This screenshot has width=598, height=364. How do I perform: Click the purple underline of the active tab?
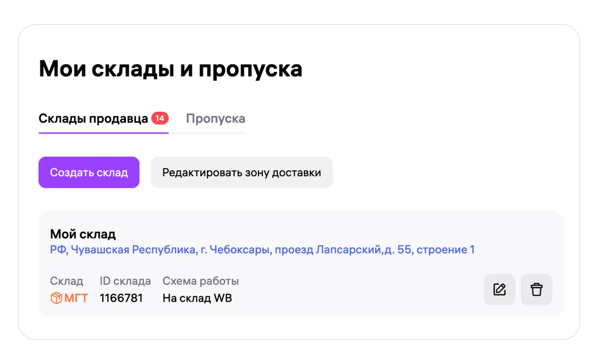[103, 133]
